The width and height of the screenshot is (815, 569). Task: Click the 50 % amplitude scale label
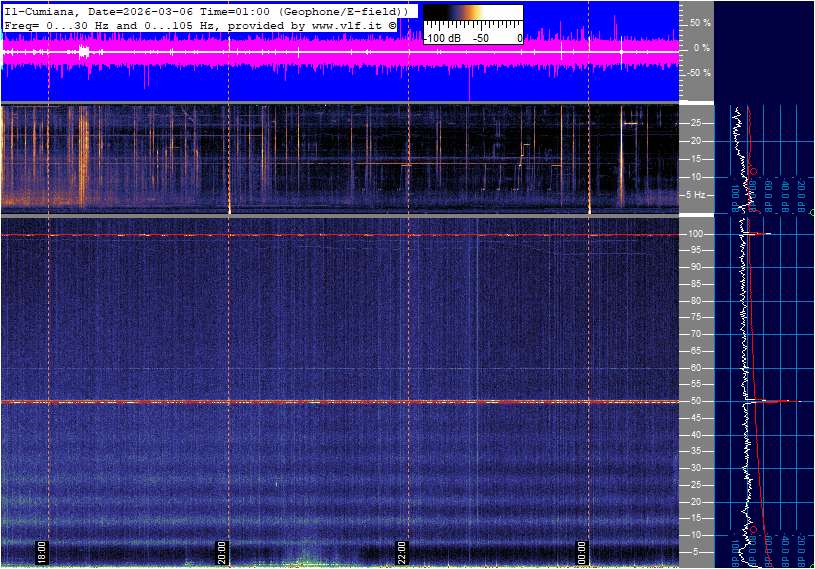[699, 22]
